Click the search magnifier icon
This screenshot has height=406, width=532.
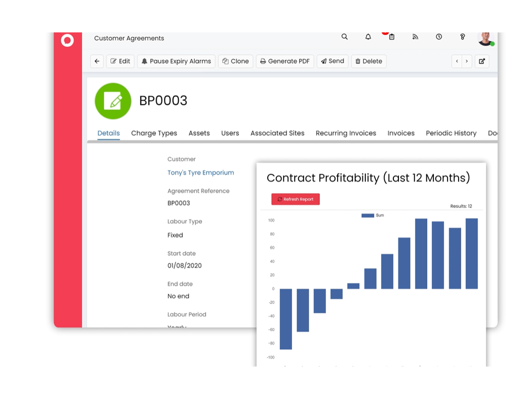coord(344,37)
